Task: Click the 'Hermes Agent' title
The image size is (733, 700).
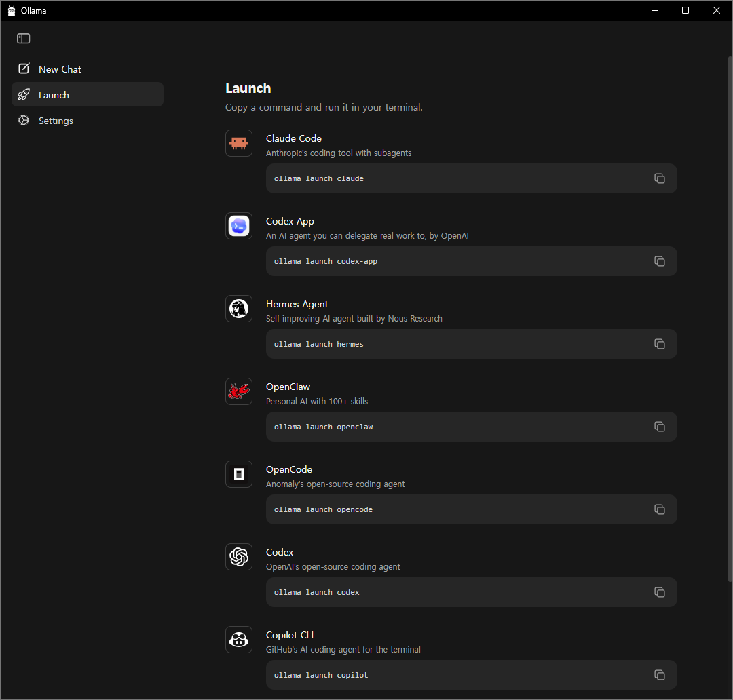Action: point(297,304)
